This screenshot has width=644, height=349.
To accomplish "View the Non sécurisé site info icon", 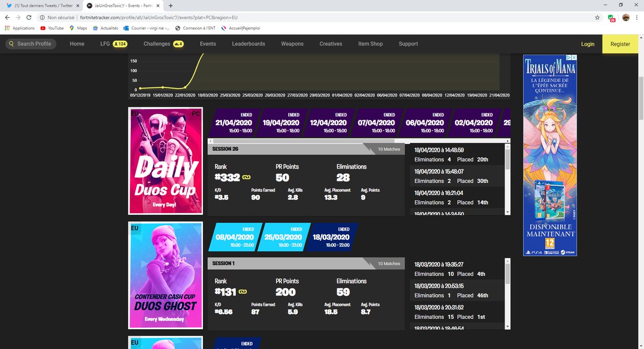I will (x=42, y=17).
